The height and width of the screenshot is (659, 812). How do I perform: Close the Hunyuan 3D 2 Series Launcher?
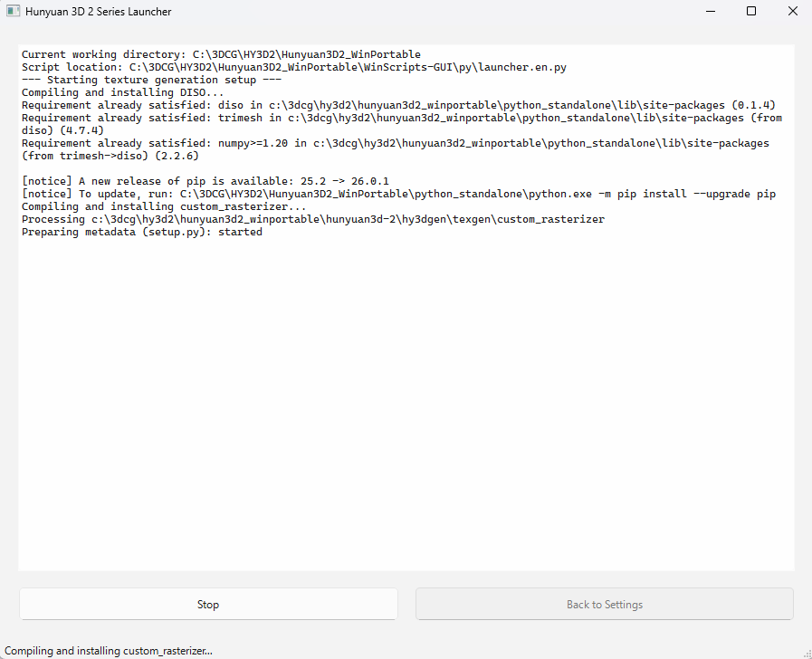tap(792, 12)
